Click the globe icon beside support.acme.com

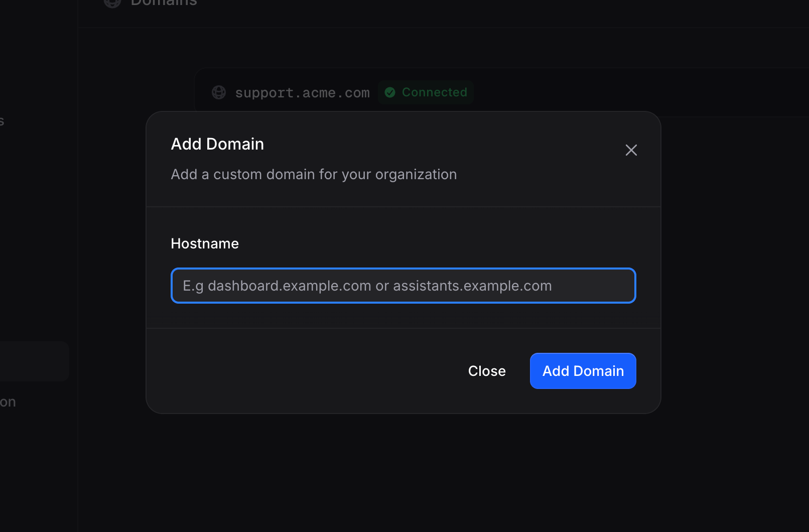(219, 92)
